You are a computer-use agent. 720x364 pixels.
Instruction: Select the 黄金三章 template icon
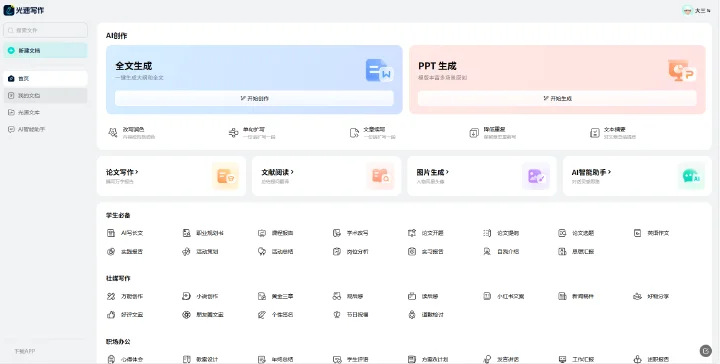click(x=262, y=297)
